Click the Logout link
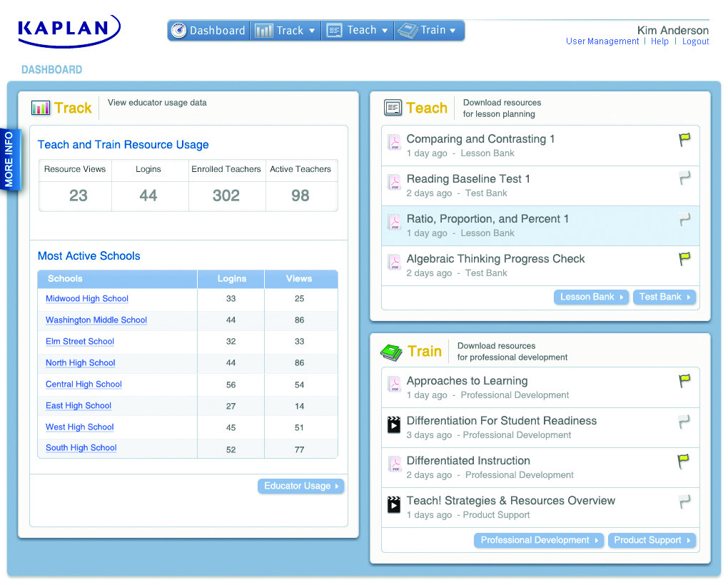This screenshot has height=585, width=728. [695, 41]
